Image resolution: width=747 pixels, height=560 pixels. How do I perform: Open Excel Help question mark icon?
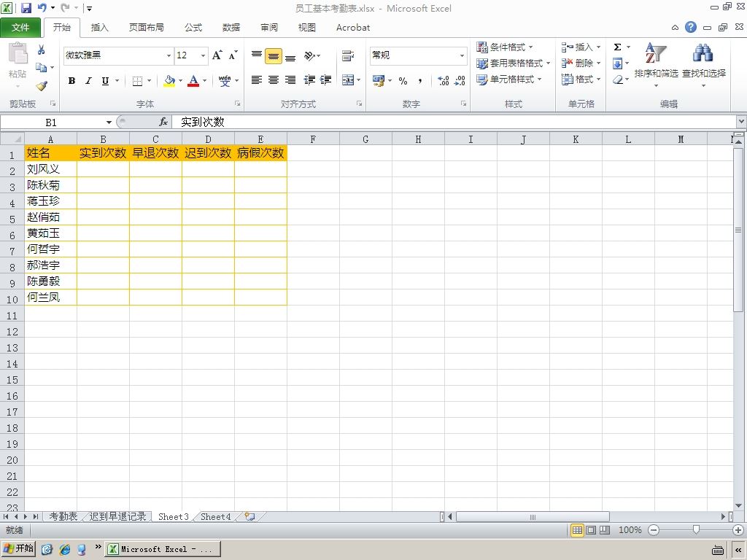pyautogui.click(x=691, y=27)
